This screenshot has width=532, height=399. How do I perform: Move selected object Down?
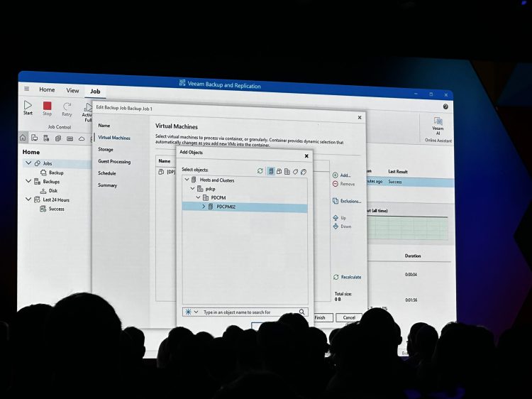342,226
